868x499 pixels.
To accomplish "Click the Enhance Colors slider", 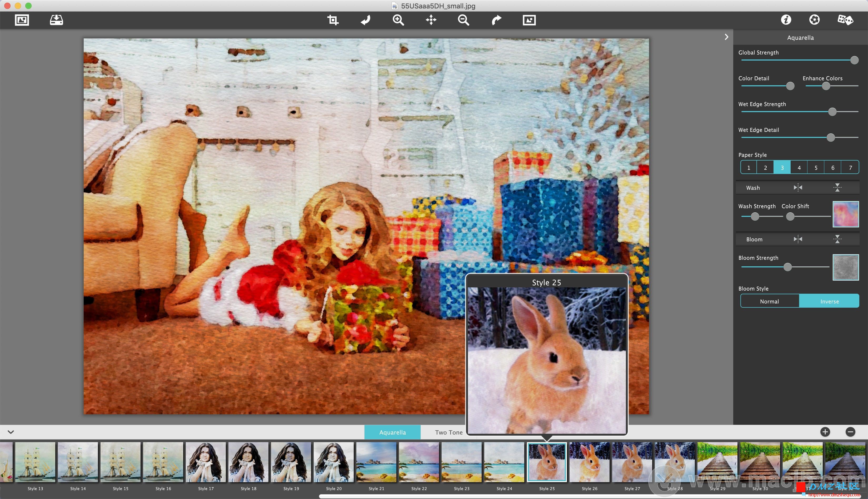I will [x=832, y=86].
